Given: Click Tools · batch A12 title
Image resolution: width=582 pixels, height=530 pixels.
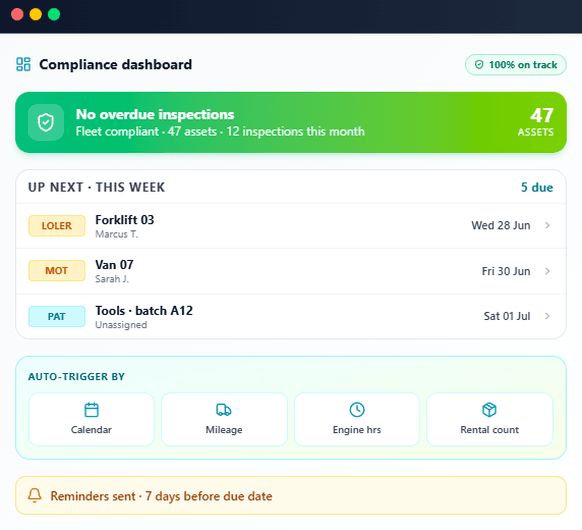Looking at the screenshot, I should point(144,311).
